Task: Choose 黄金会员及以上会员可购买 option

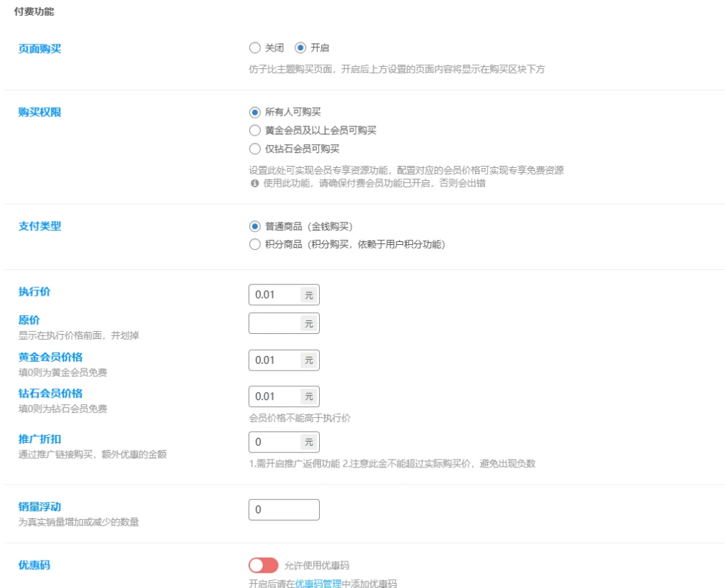Action: 254,131
